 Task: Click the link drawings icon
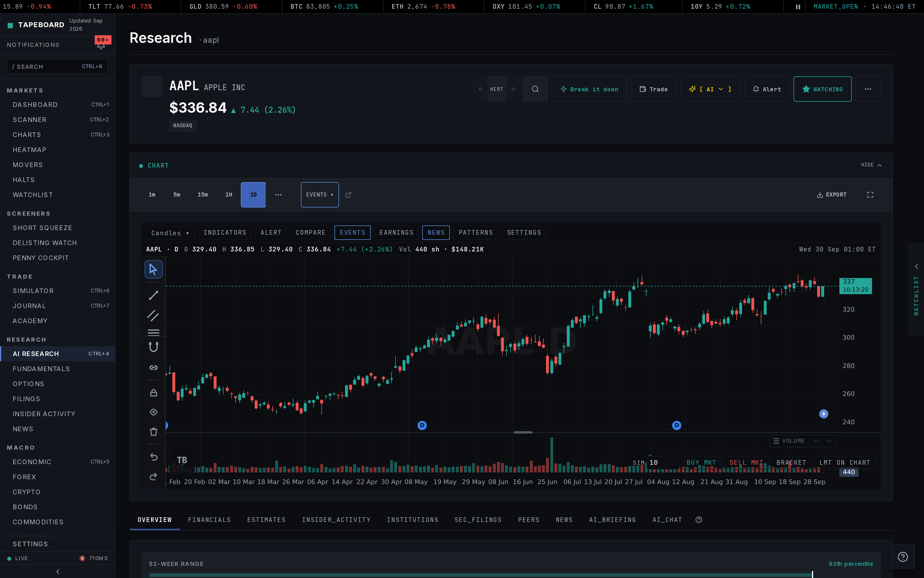point(154,367)
